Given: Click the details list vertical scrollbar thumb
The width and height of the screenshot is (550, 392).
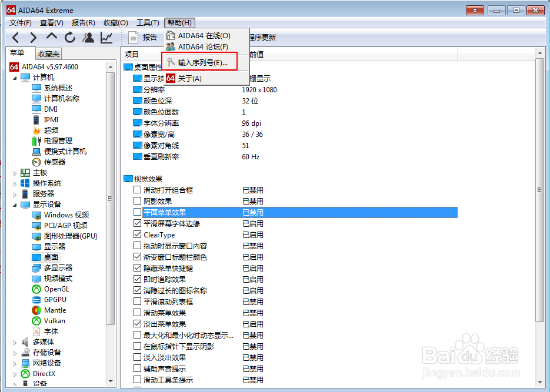Looking at the screenshot, I should [539, 190].
